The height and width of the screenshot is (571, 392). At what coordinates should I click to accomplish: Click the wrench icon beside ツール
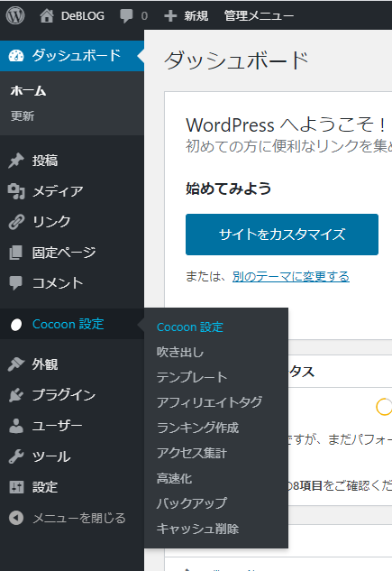pos(16,456)
